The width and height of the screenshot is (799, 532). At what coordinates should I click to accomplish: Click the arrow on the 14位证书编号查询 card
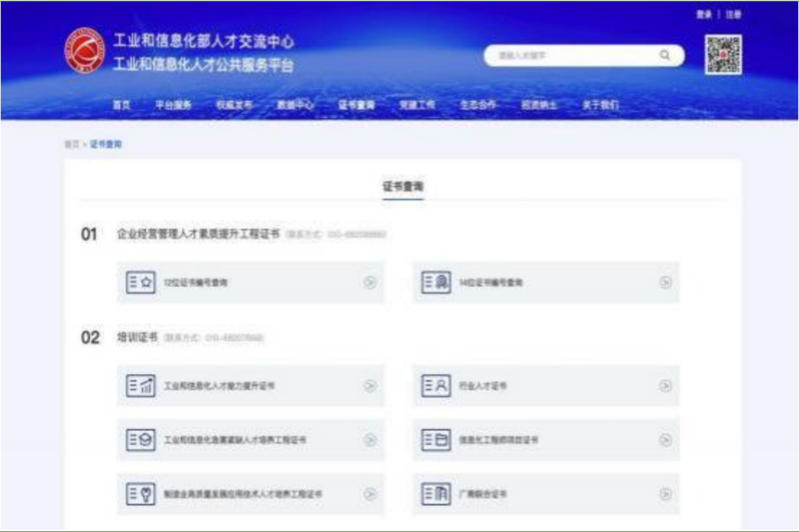665,282
